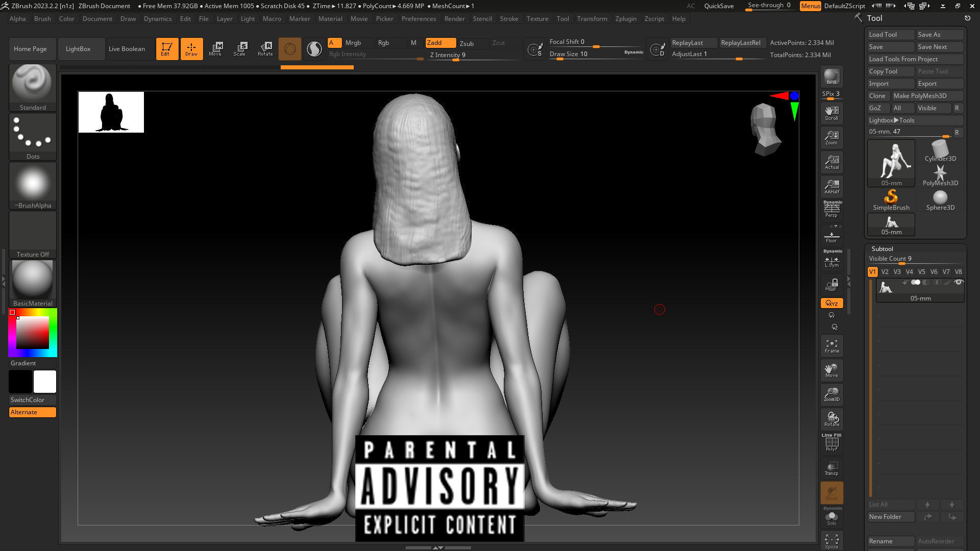980x551 pixels.
Task: Toggle Solo mode
Action: [x=831, y=517]
